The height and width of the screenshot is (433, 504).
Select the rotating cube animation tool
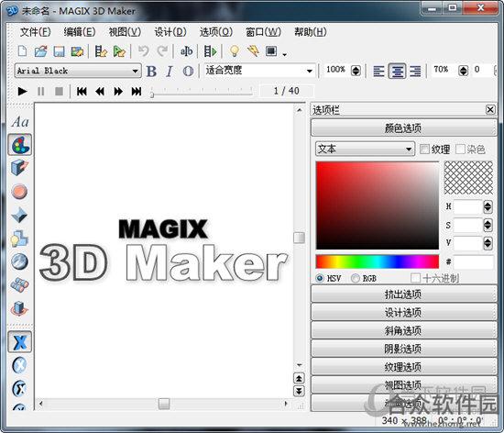[x=19, y=308]
